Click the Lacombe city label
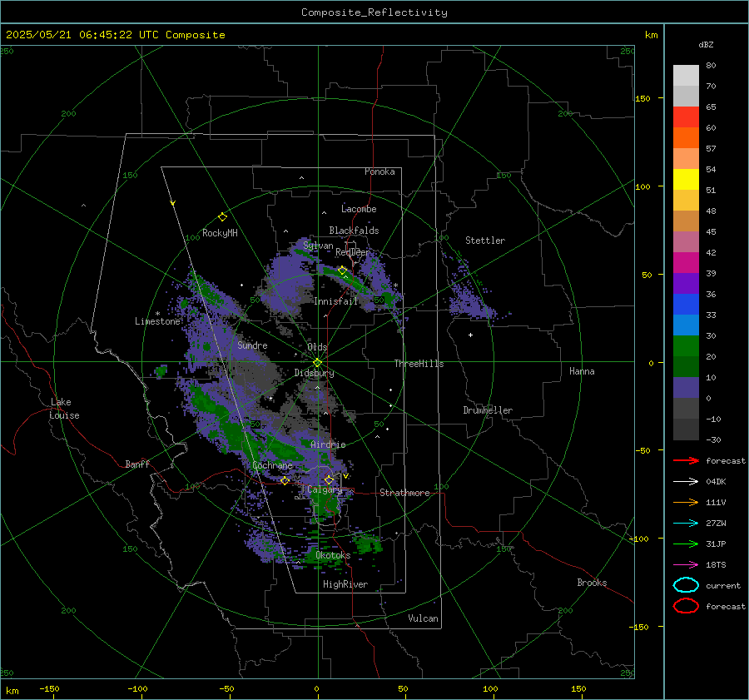 [359, 209]
